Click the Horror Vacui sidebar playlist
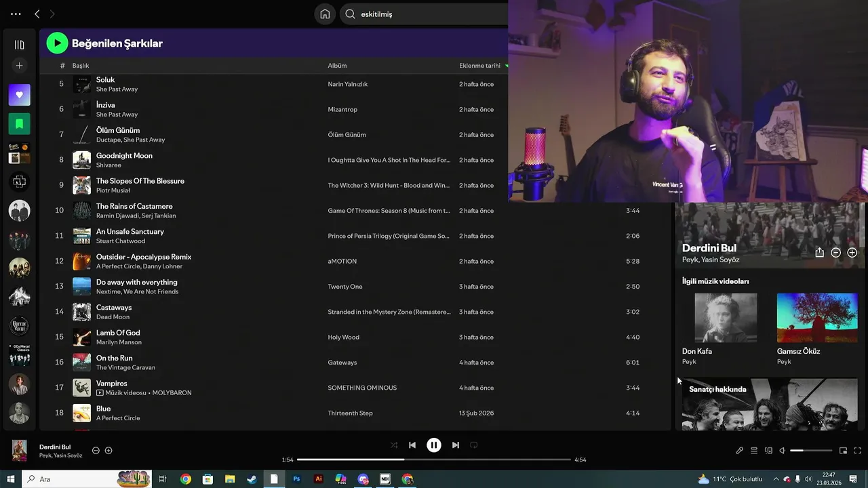Screen dimensions: 868x488 tap(19, 326)
